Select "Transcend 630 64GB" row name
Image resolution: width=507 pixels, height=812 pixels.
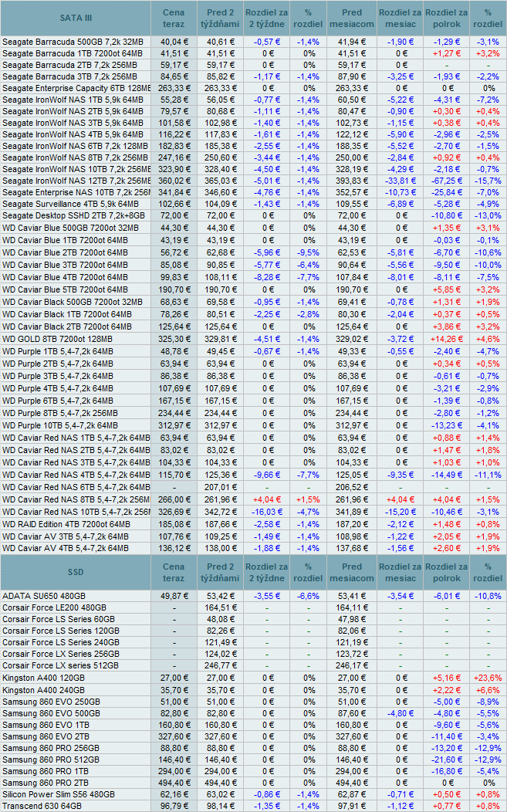[x=42, y=807]
